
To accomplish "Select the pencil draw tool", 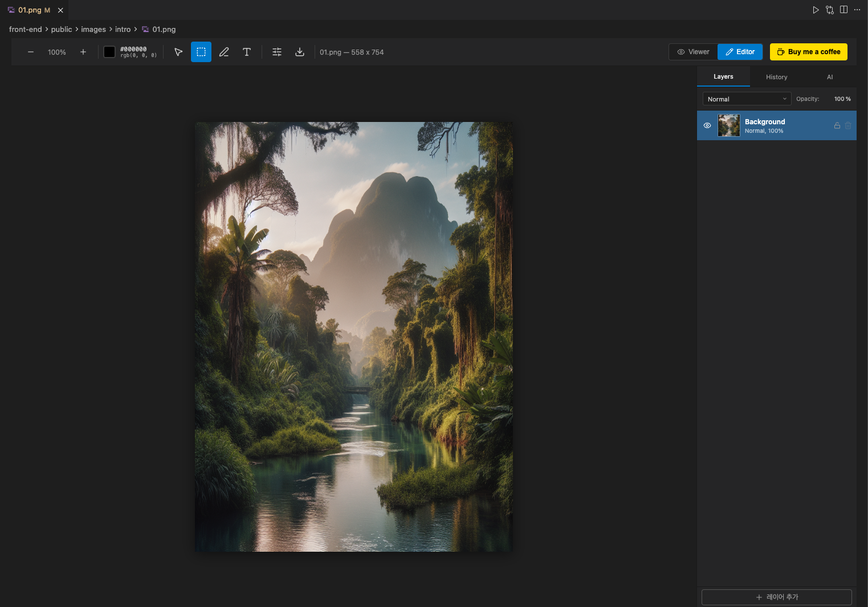I will pos(224,52).
